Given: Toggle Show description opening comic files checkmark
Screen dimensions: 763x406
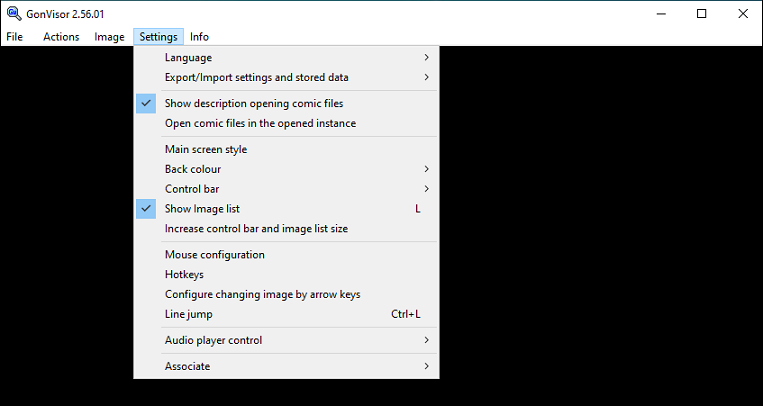Looking at the screenshot, I should [x=146, y=103].
